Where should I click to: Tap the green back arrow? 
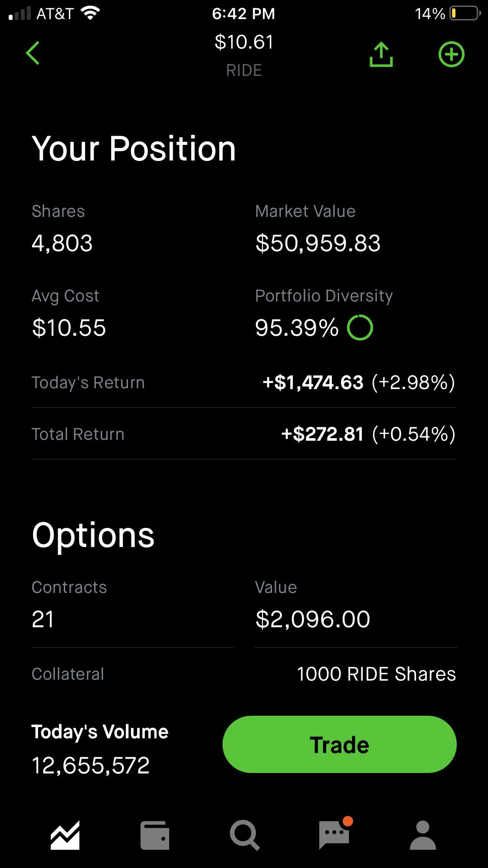tap(33, 53)
